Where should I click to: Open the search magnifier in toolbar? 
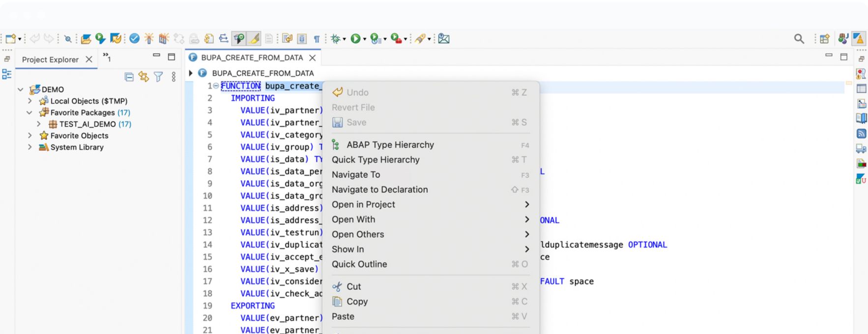click(x=799, y=38)
